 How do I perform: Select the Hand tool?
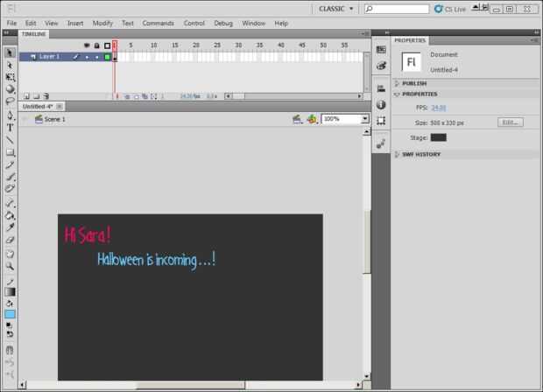(10, 254)
